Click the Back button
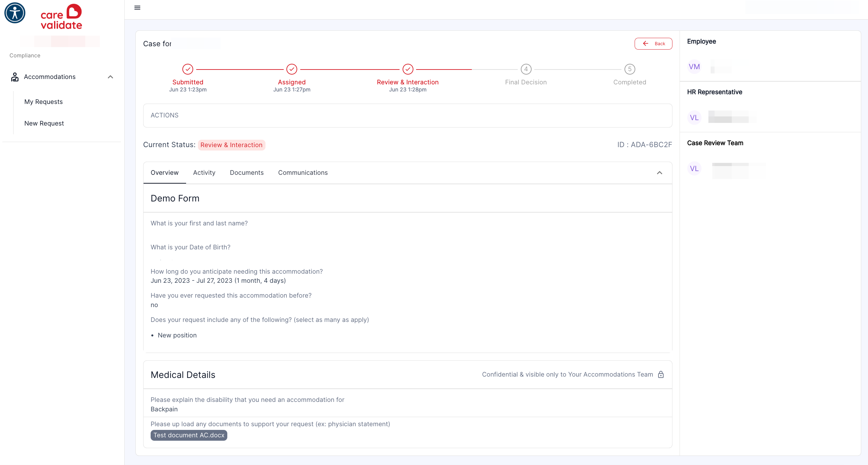The image size is (868, 465). pos(653,44)
